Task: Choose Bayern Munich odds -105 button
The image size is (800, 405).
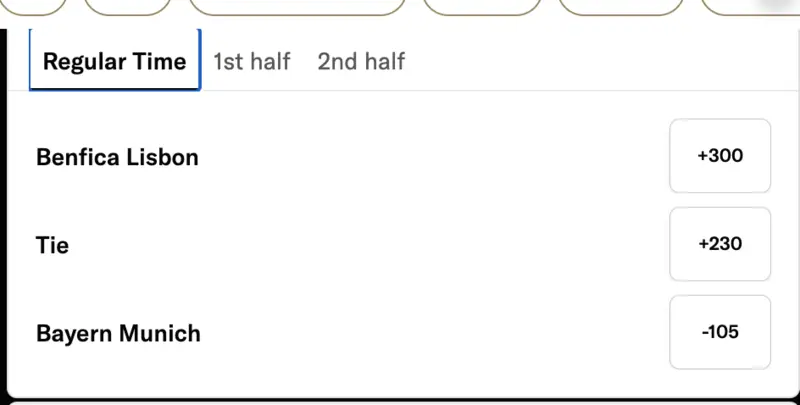Action: click(720, 332)
